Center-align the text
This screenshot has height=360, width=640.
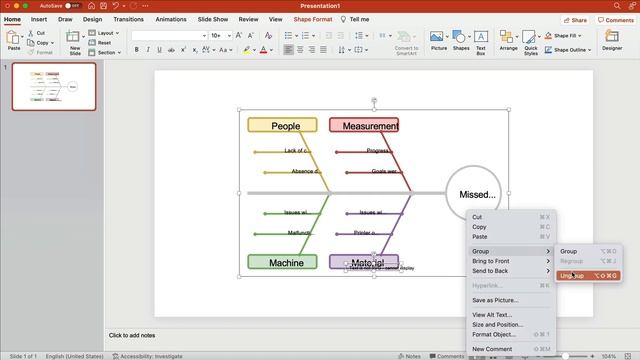coord(300,50)
